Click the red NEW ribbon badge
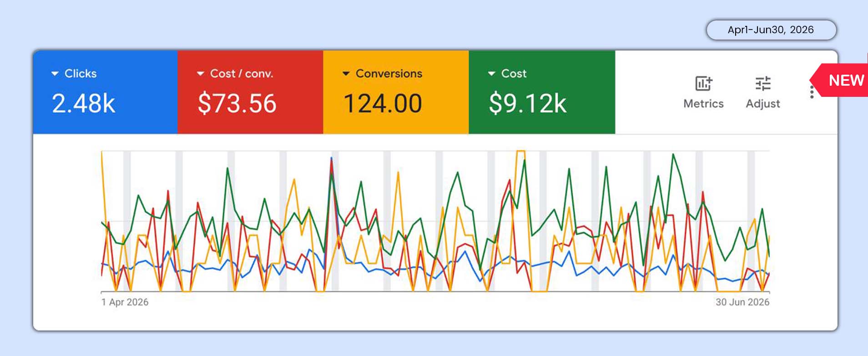This screenshot has height=356, width=868. point(841,80)
